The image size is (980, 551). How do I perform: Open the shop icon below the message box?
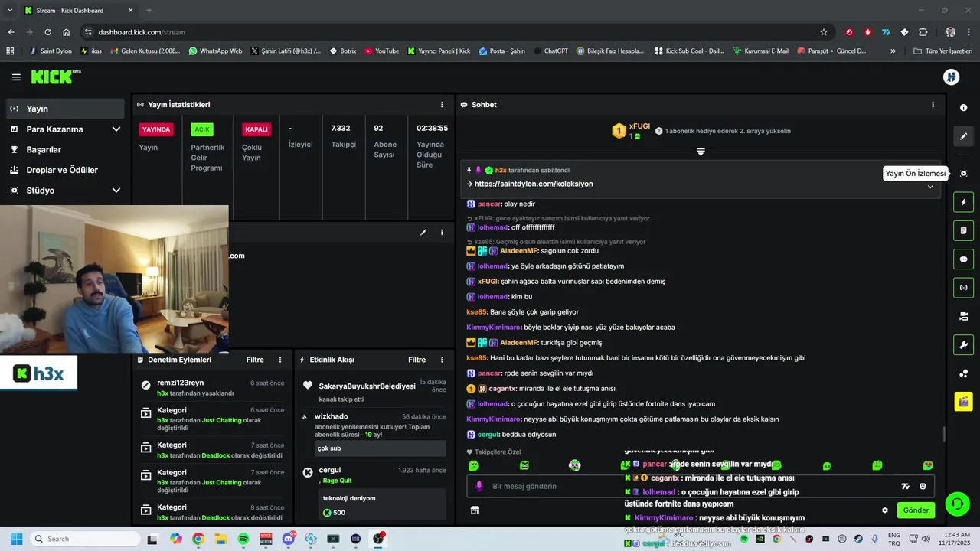coord(475,510)
